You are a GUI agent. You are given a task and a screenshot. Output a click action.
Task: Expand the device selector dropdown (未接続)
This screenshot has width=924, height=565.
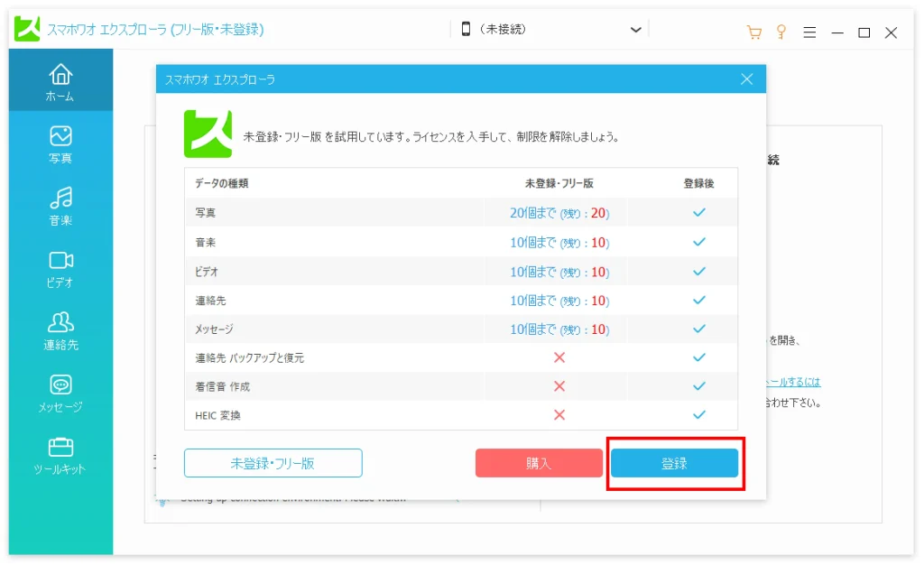tap(636, 29)
